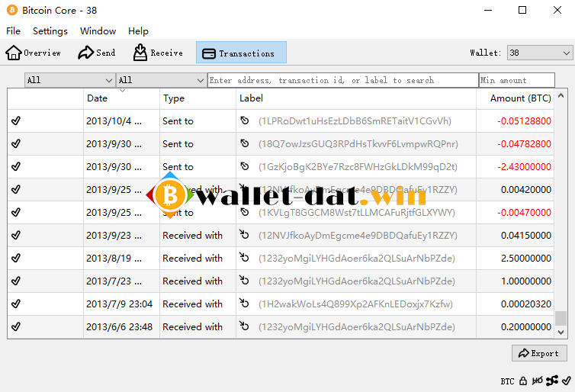
Task: Expand the Wallet selector showing 38
Action: click(x=539, y=53)
